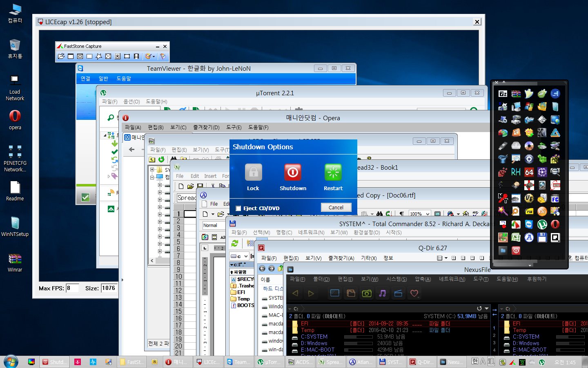The width and height of the screenshot is (588, 368).
Task: Select Temp folder in Total Commander list
Action: coord(243,299)
